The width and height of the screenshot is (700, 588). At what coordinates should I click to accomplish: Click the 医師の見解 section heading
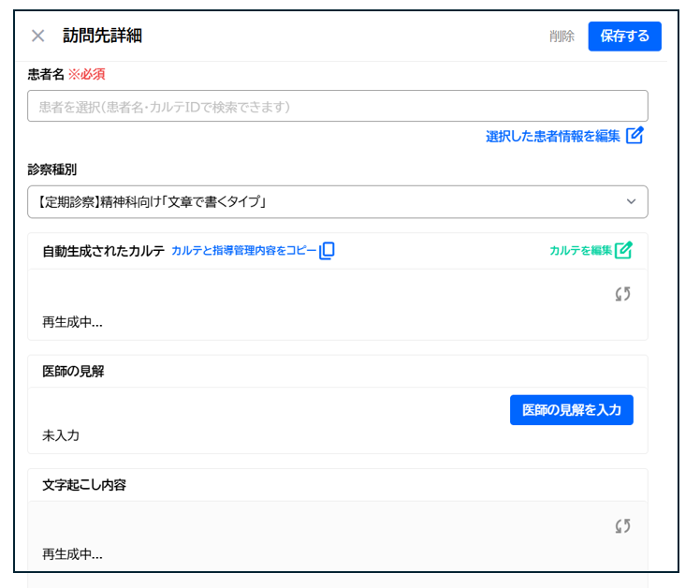[73, 371]
